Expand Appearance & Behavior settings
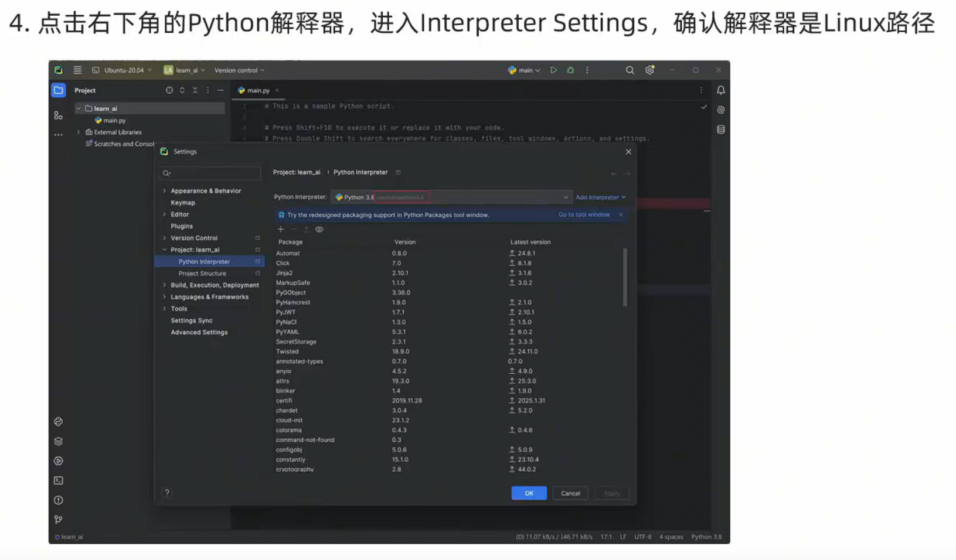This screenshot has width=956, height=560. click(x=164, y=191)
